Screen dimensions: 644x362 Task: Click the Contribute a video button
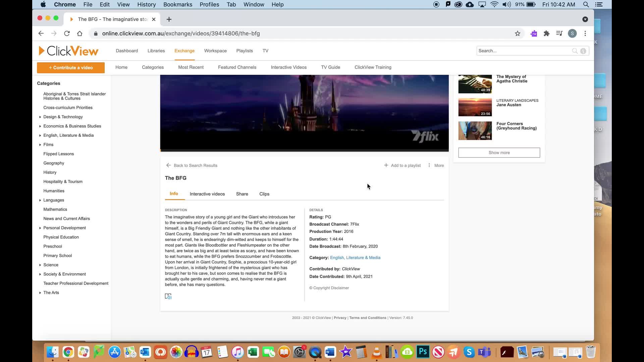pos(71,68)
